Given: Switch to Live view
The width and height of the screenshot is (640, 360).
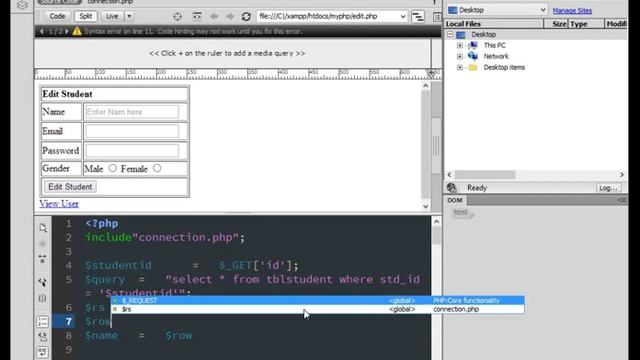Looking at the screenshot, I should tap(112, 16).
